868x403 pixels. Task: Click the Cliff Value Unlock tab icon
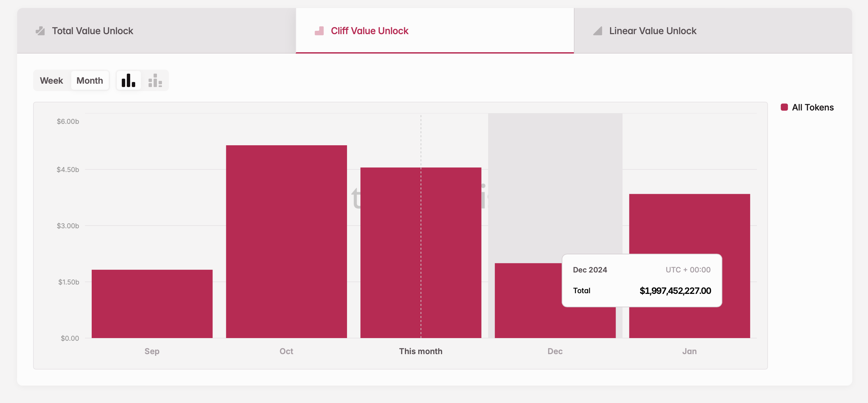(x=319, y=31)
